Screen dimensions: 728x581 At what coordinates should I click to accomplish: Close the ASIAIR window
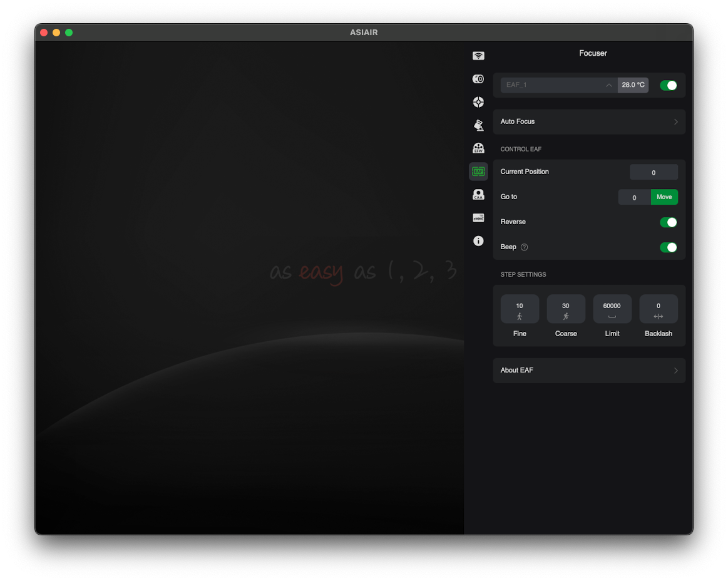(44, 33)
